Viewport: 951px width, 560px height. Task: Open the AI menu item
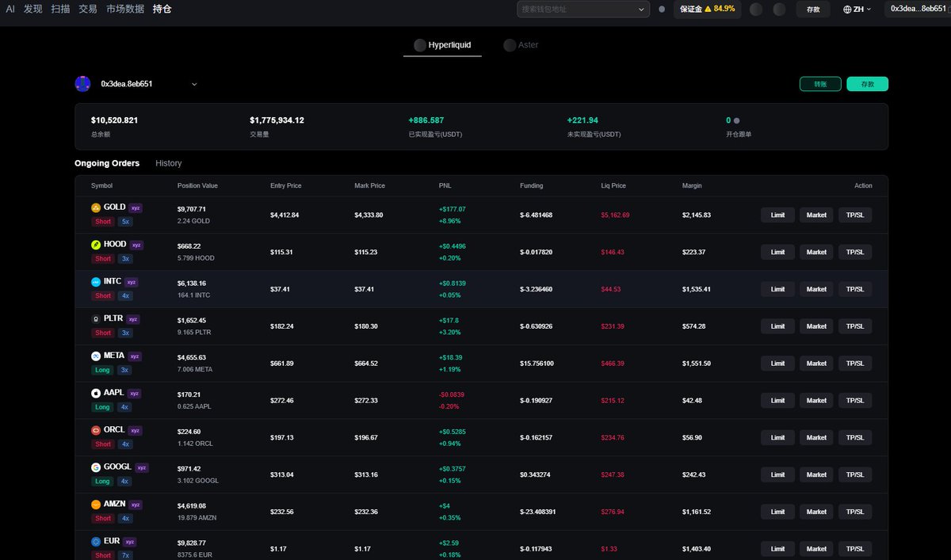10,9
